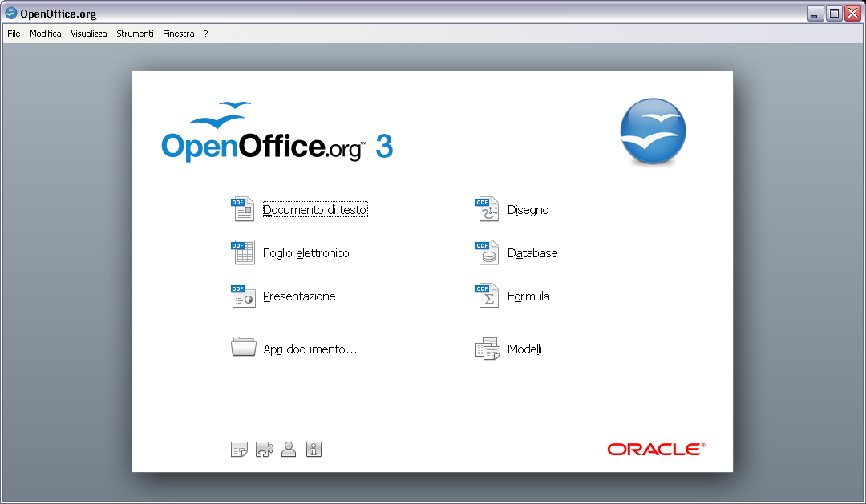Open the Modifica menu

[x=45, y=34]
